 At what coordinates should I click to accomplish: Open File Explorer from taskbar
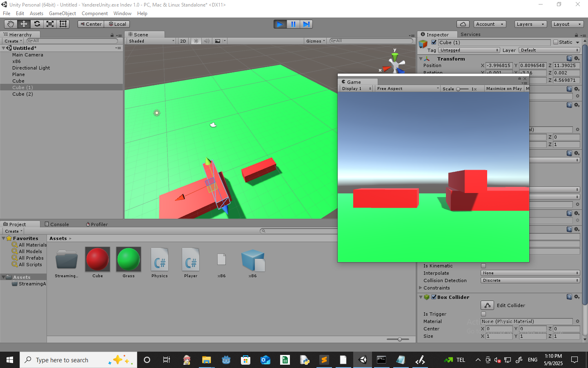(206, 360)
